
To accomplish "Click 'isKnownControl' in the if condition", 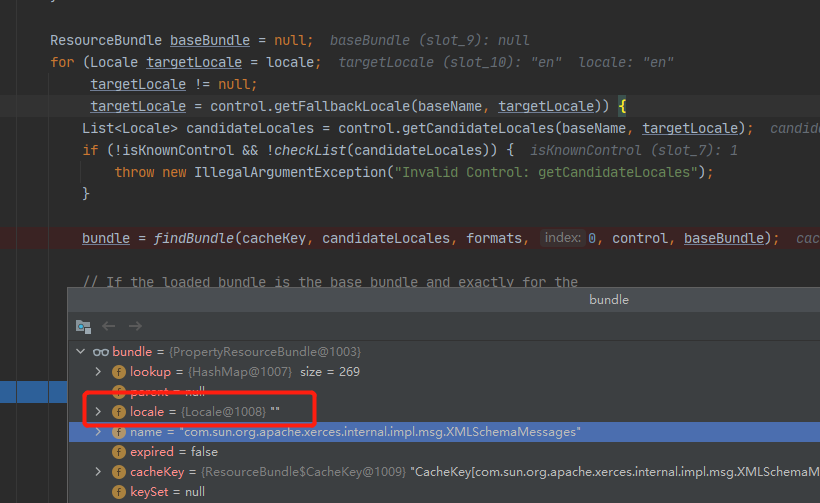I will coord(178,150).
